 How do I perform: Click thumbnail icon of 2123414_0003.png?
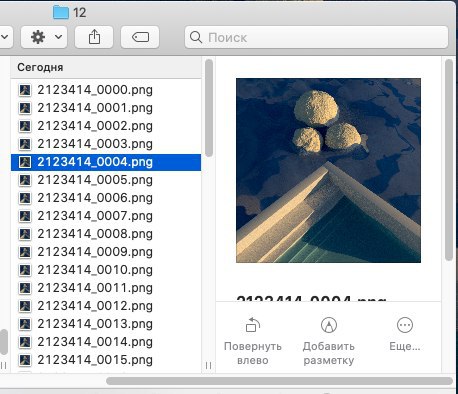(x=25, y=144)
